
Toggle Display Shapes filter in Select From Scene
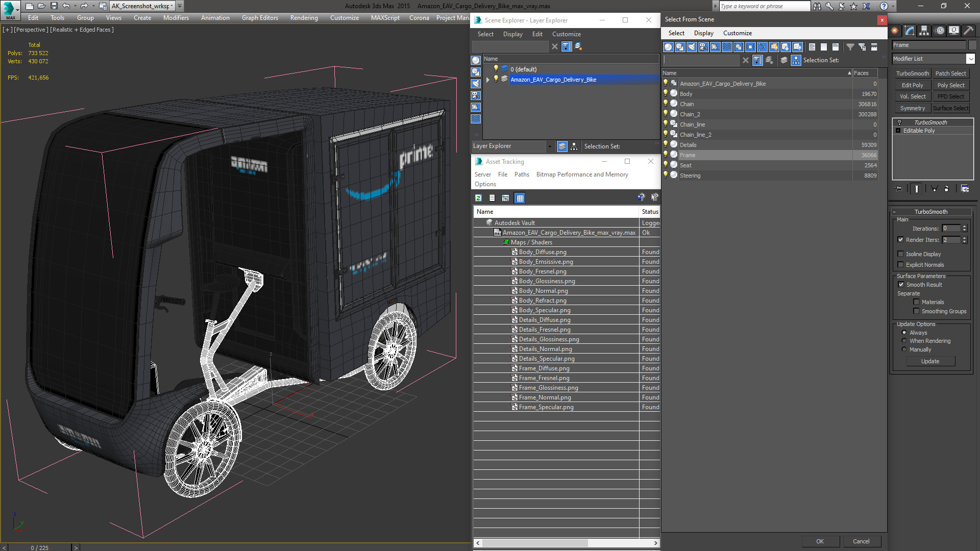click(680, 47)
